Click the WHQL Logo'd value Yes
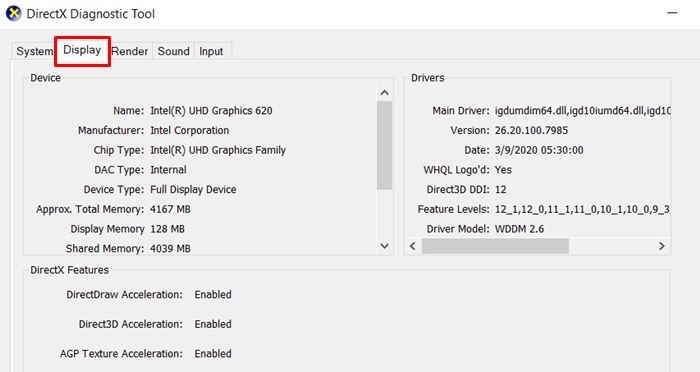Viewport: 700px width, 372px height. (x=503, y=170)
